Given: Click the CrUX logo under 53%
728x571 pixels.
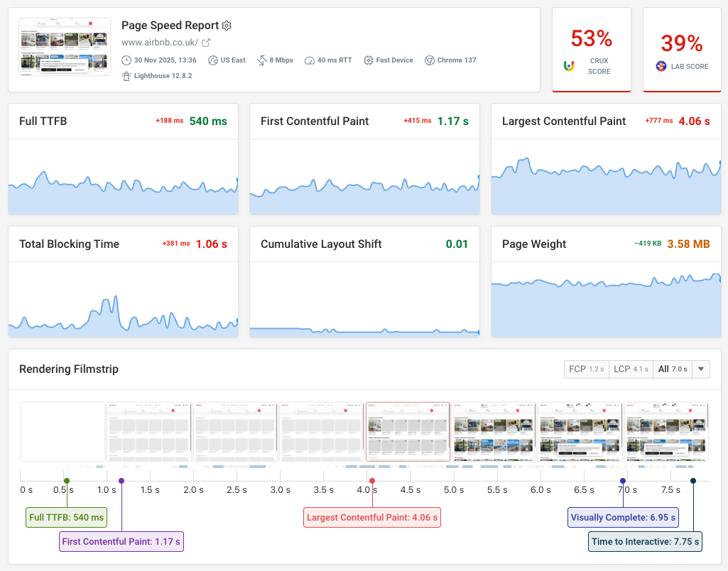Looking at the screenshot, I should point(568,66).
